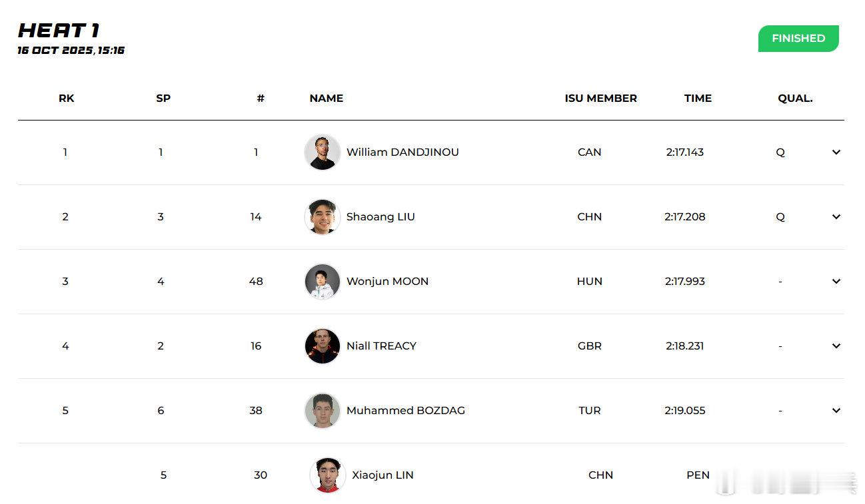This screenshot has width=865, height=504.
Task: Open William DANDJINOU name link
Action: 403,152
